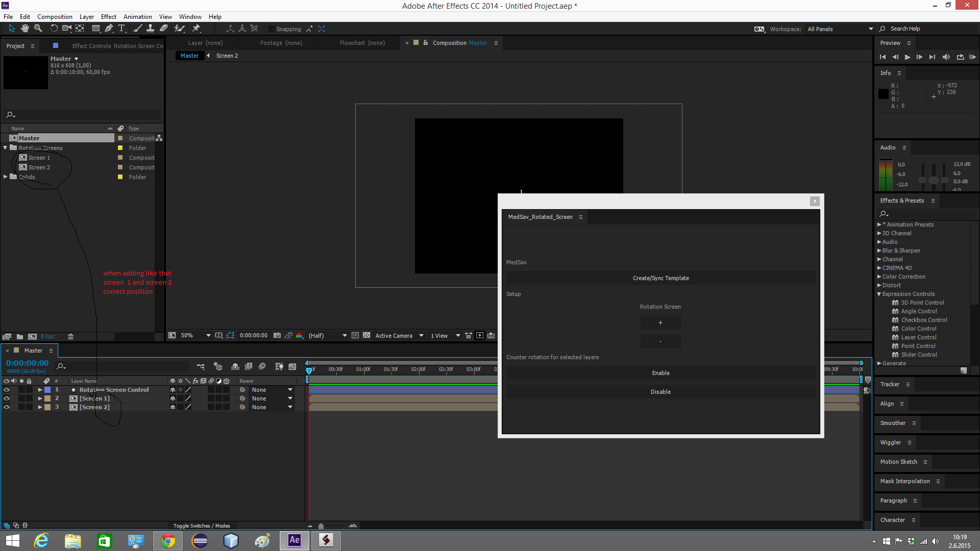The height and width of the screenshot is (551, 980).
Task: Click the yellow label swatch of Rotation Screens folder
Action: [120, 148]
